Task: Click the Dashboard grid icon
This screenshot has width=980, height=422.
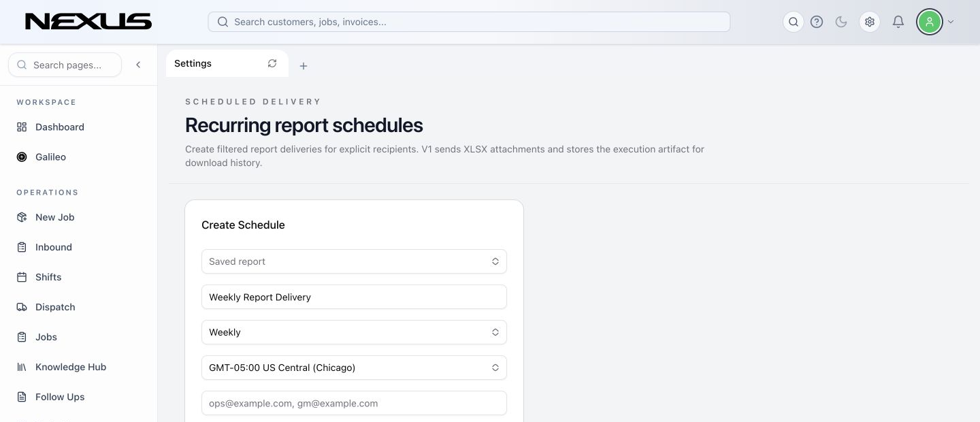Action: click(x=22, y=127)
